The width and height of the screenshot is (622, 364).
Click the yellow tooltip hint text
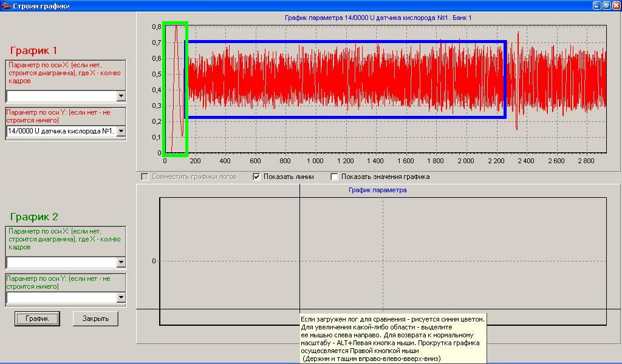pyautogui.click(x=392, y=339)
